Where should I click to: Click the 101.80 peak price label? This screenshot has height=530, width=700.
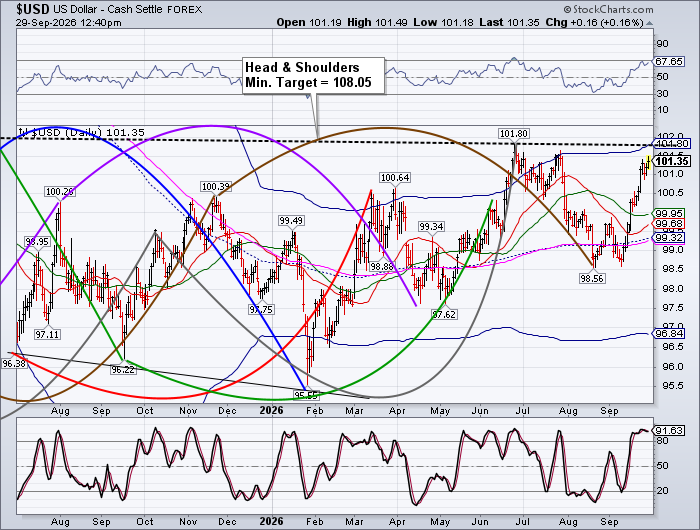513,134
